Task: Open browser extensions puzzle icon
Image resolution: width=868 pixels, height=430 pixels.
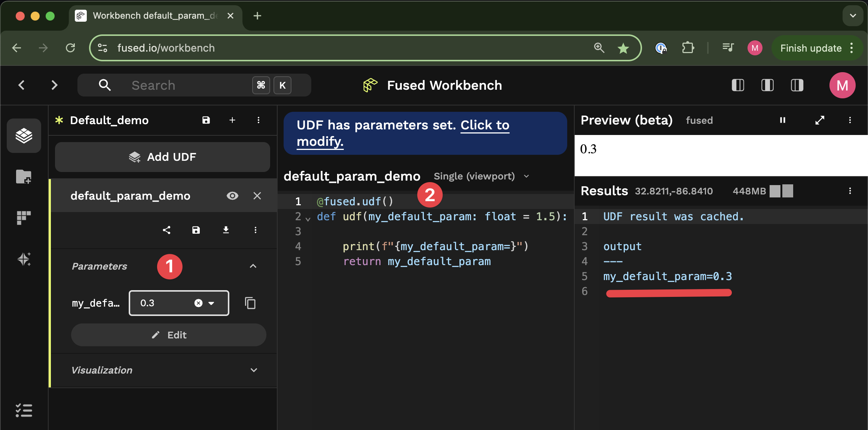Action: click(x=688, y=48)
